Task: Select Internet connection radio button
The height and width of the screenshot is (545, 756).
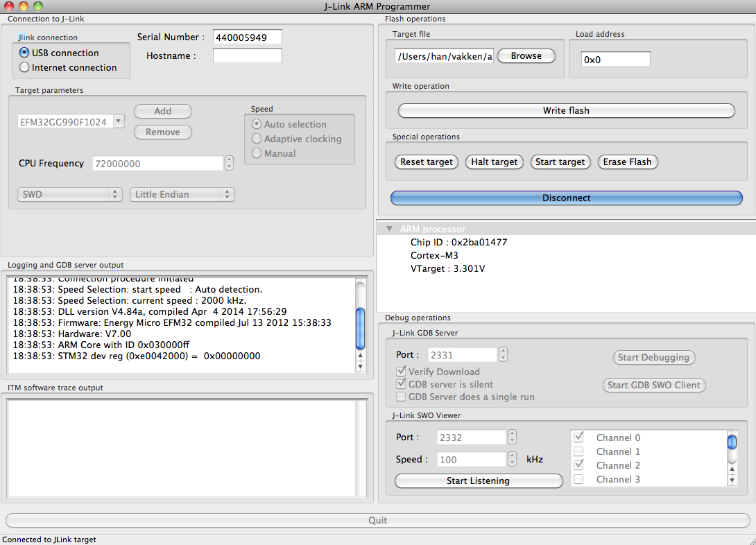Action: tap(24, 67)
